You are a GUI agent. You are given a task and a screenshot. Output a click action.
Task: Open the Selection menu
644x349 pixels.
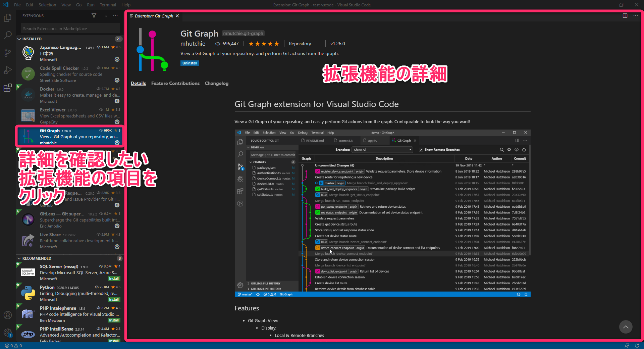pos(47,5)
